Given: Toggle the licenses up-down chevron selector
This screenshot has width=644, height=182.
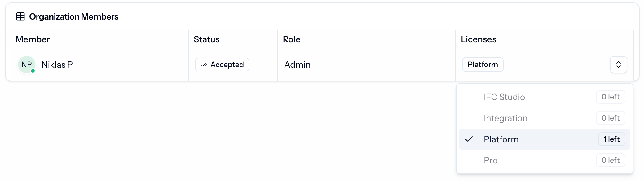Looking at the screenshot, I should pos(618,65).
